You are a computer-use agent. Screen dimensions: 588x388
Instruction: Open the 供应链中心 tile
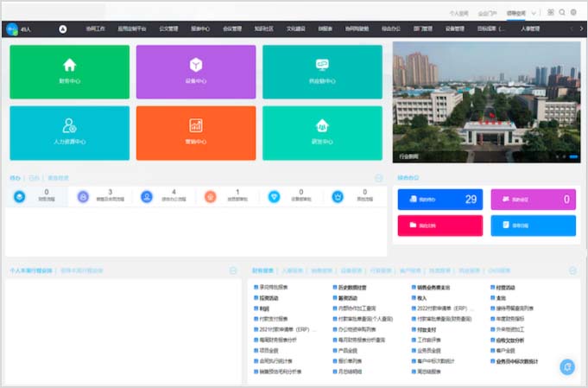pyautogui.click(x=321, y=72)
